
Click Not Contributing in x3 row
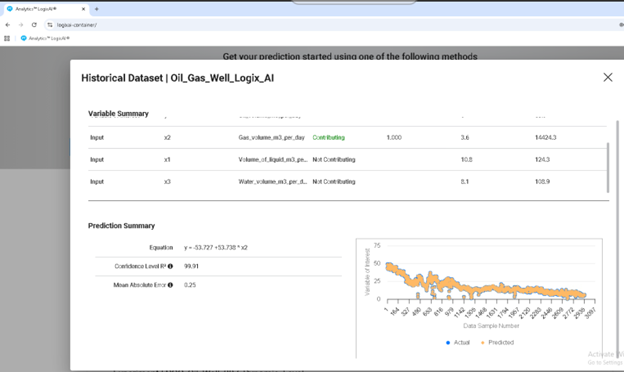point(333,181)
